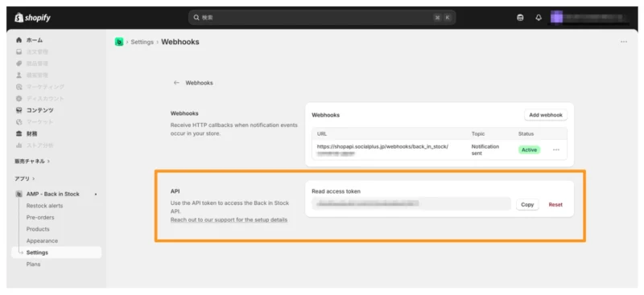This screenshot has height=295, width=644.
Task: Click the back arrow beside Webhooks
Action: tap(176, 83)
